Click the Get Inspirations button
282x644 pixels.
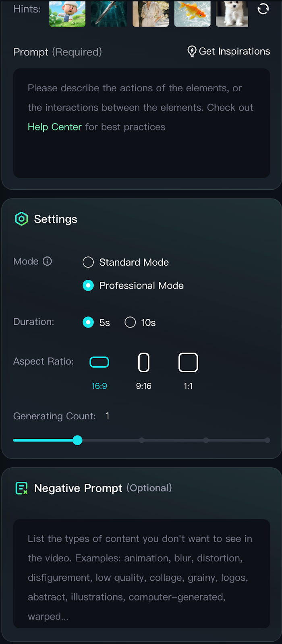pos(229,51)
